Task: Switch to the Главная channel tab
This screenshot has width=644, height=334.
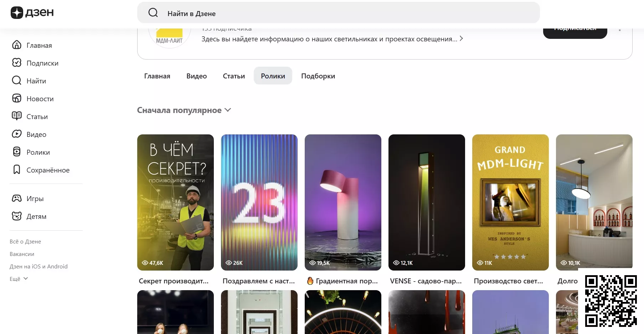Action: click(157, 76)
